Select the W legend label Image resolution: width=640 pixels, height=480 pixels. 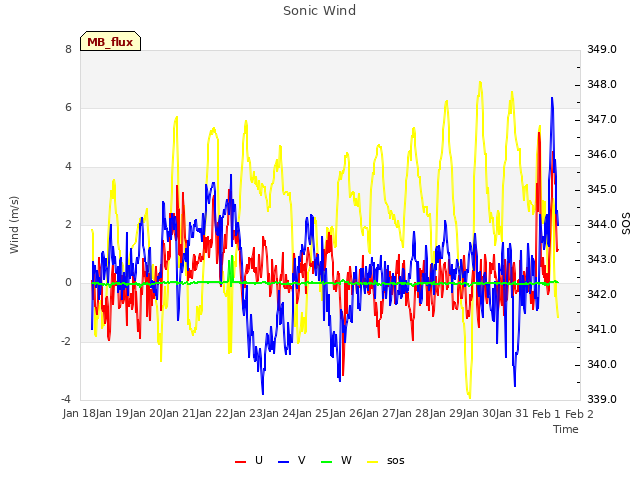coord(346,460)
